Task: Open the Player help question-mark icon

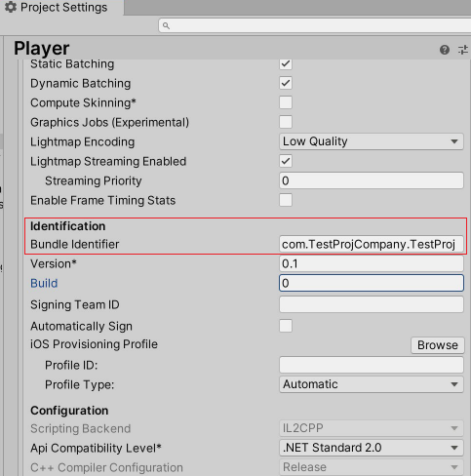Action: [x=445, y=50]
